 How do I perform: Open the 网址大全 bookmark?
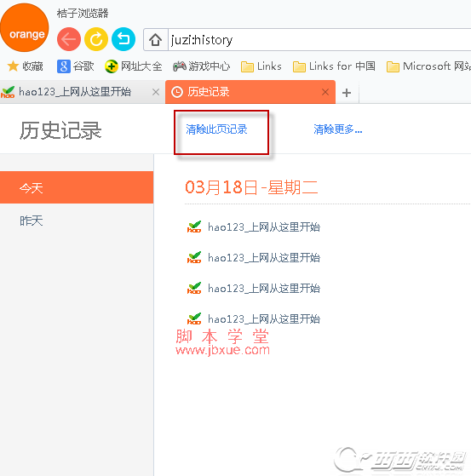[x=134, y=66]
